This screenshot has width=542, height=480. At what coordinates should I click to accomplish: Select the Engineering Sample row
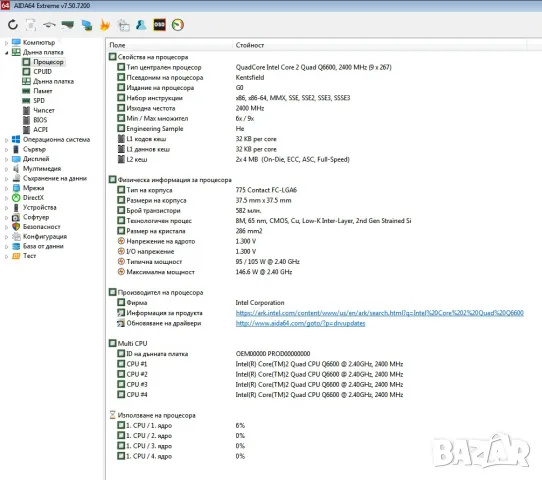click(x=180, y=129)
